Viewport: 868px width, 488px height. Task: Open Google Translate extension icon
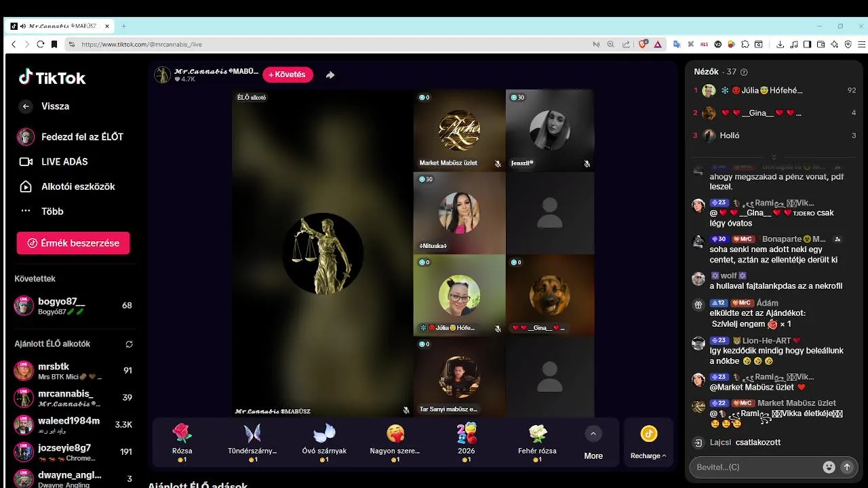pyautogui.click(x=677, y=44)
